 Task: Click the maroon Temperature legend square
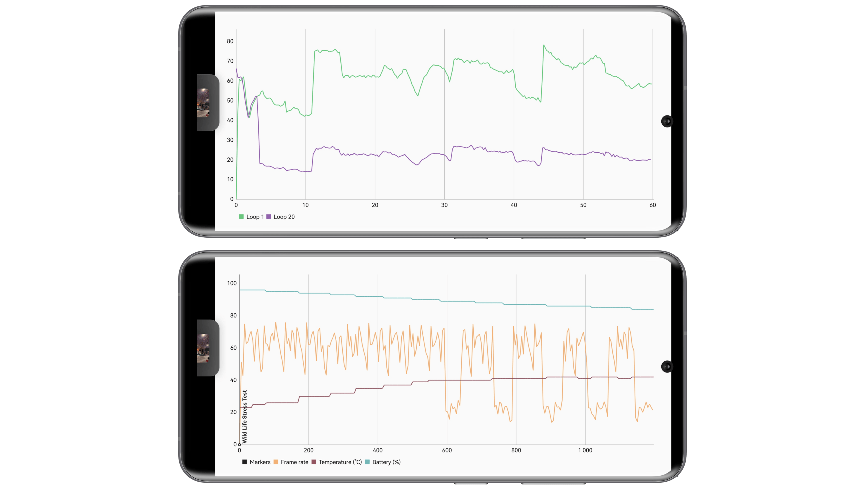[x=314, y=462]
